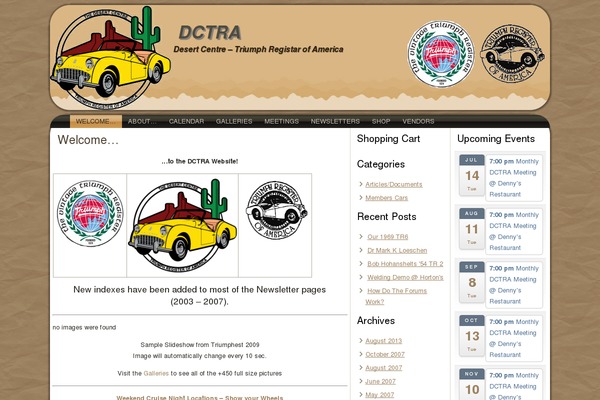Open the August 2013 archive link
Viewport: 600px width, 400px height.
[384, 341]
